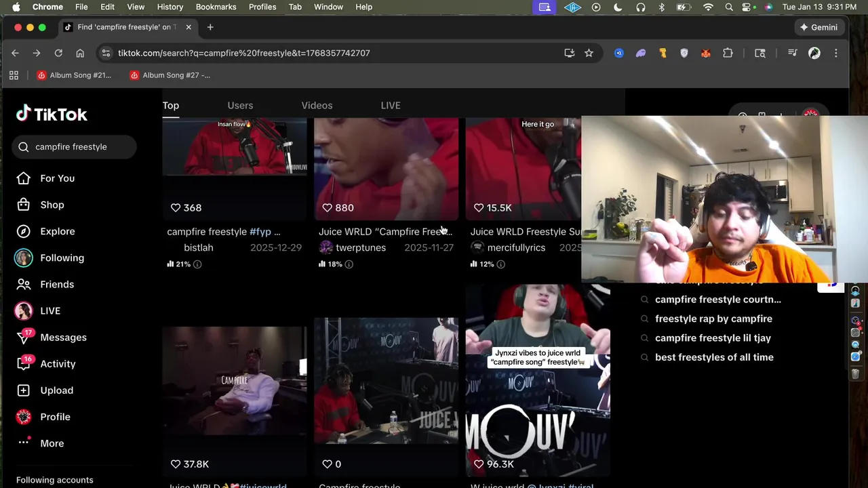Viewport: 868px width, 488px height.
Task: Open Juice WRLD "Campfire Free..." video title
Action: pyautogui.click(x=385, y=232)
